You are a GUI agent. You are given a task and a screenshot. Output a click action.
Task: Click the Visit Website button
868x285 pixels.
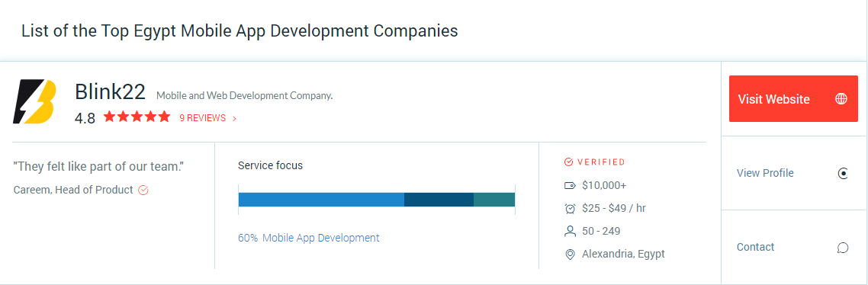(793, 99)
